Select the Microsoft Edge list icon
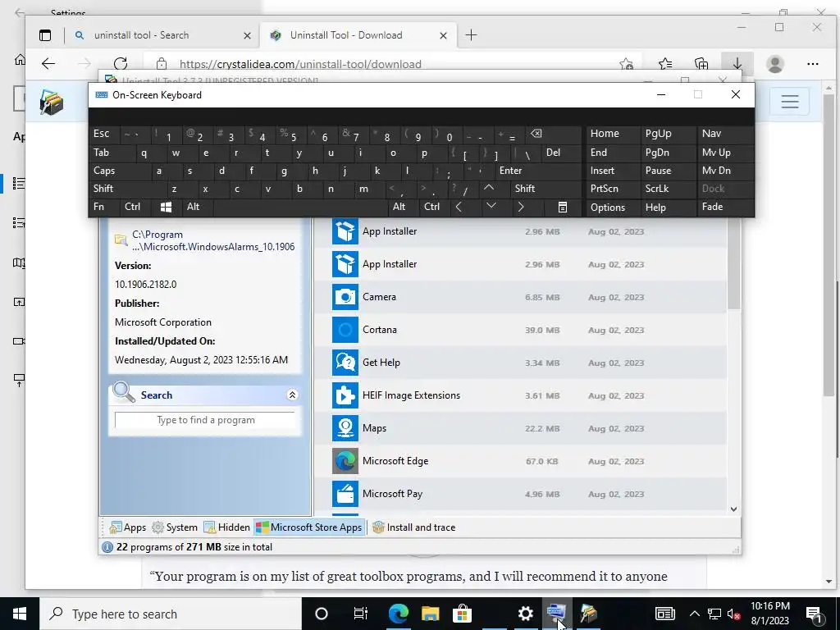Screen dimensions: 840x630 pyautogui.click(x=345, y=461)
